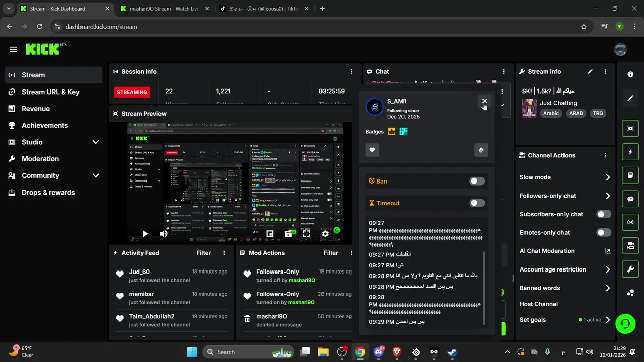The width and height of the screenshot is (644, 362).
Task: Click the three-dots cluster icon in sidebar
Action: 630,293
